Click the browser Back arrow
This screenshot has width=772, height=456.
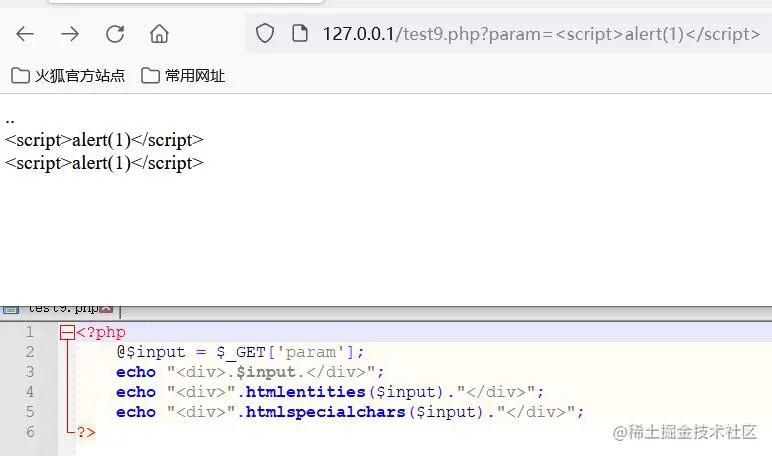(x=25, y=34)
